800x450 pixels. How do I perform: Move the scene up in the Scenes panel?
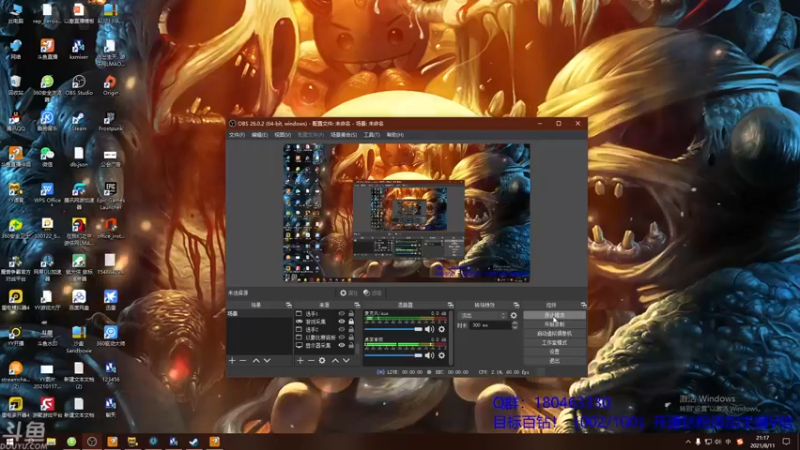pos(256,361)
